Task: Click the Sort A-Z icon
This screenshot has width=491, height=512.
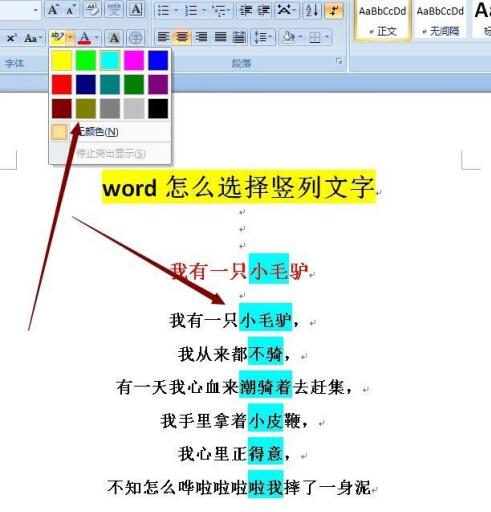Action: point(312,10)
